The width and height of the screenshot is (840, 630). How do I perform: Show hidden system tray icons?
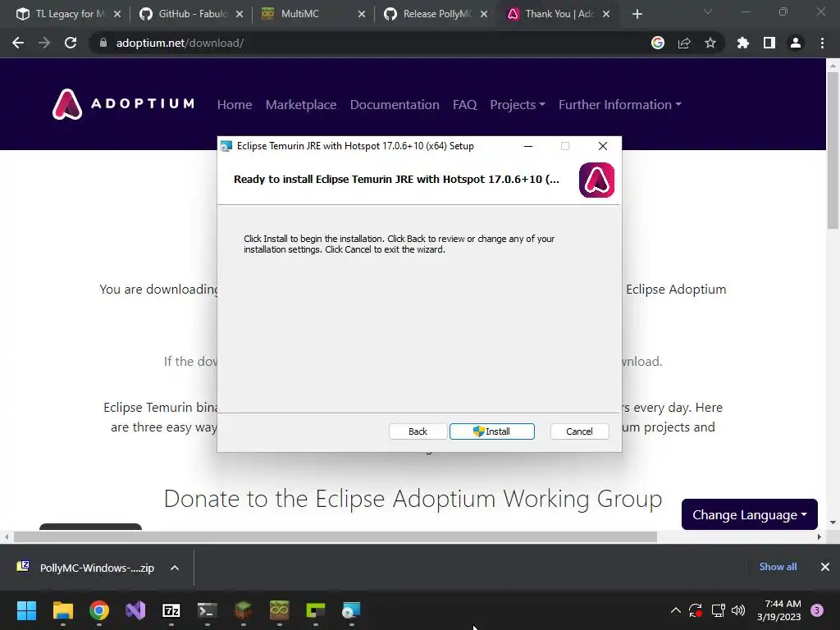point(676,610)
